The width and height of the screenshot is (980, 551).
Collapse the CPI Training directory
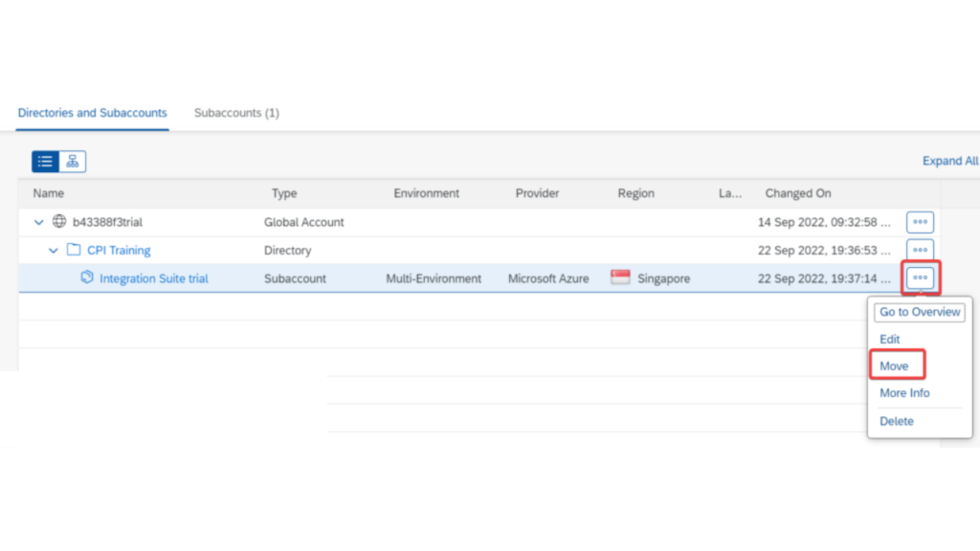[x=55, y=251]
